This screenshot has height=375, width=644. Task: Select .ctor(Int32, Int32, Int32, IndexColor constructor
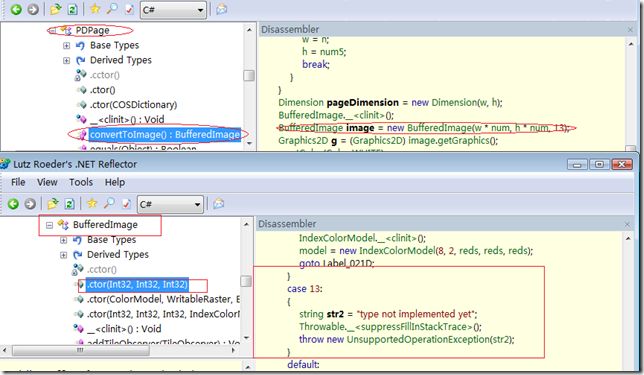pyautogui.click(x=163, y=314)
